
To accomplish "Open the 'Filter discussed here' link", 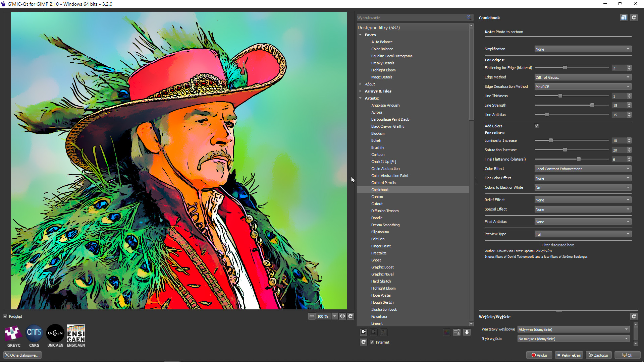I will (558, 245).
